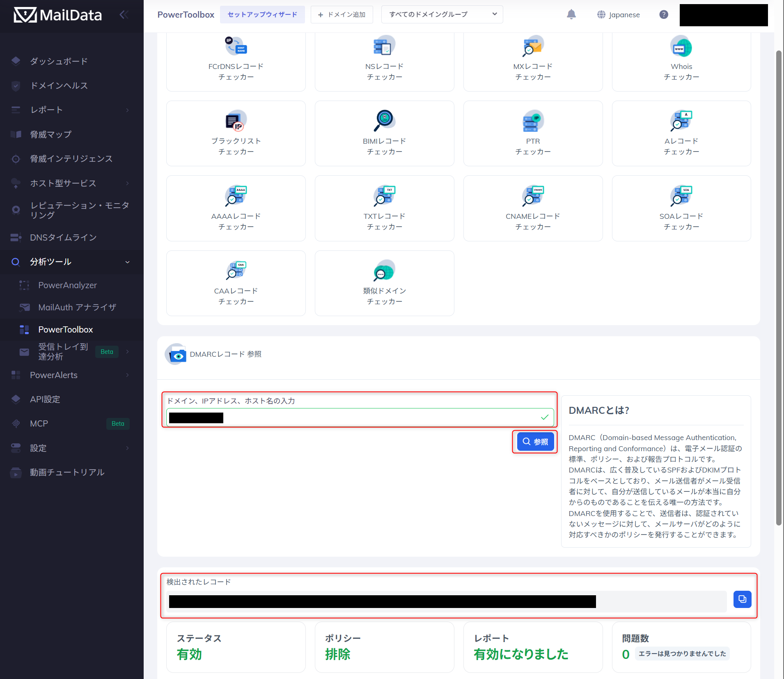784x679 pixels.
Task: Click the blue lookup (参照) button
Action: [535, 442]
